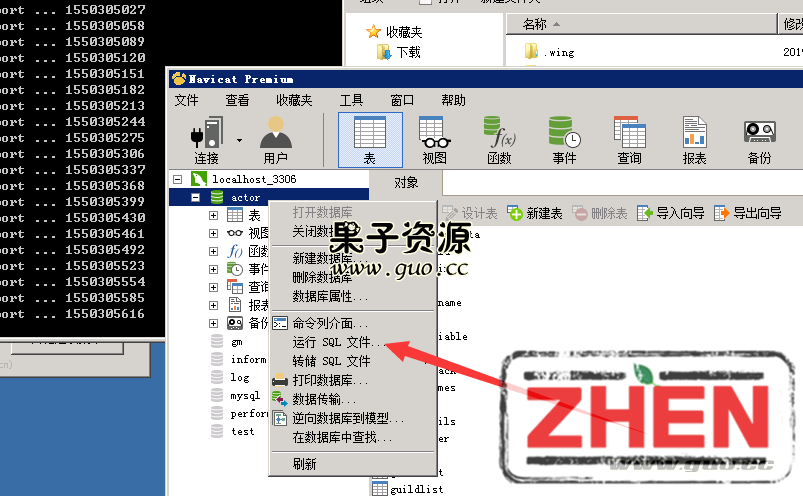Click the 函数 (Function) toolbar icon
Image resolution: width=803 pixels, height=496 pixels.
coord(498,139)
